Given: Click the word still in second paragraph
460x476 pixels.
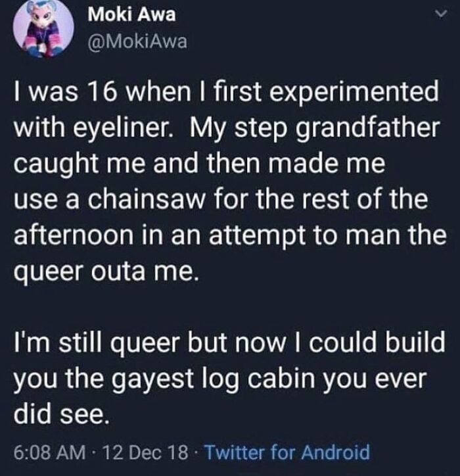Looking at the screenshot, I should (x=80, y=343).
